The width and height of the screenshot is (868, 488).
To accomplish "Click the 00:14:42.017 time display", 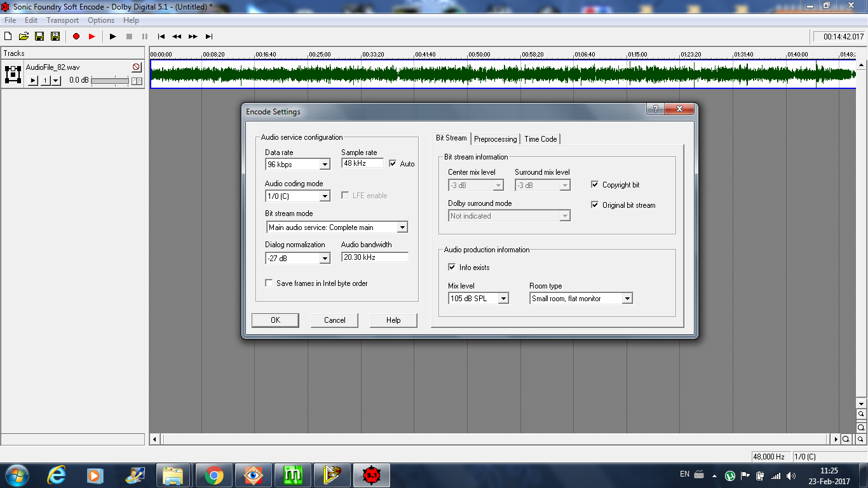I will coord(839,37).
